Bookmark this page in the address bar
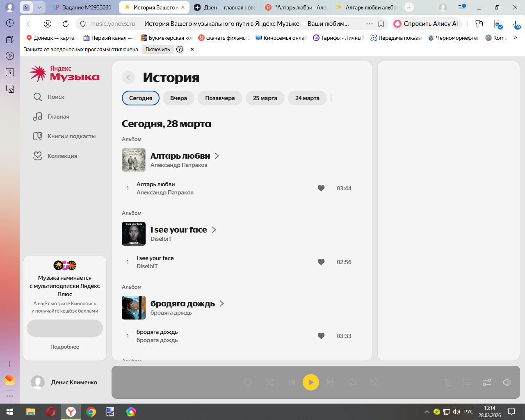 pyautogui.click(x=381, y=24)
